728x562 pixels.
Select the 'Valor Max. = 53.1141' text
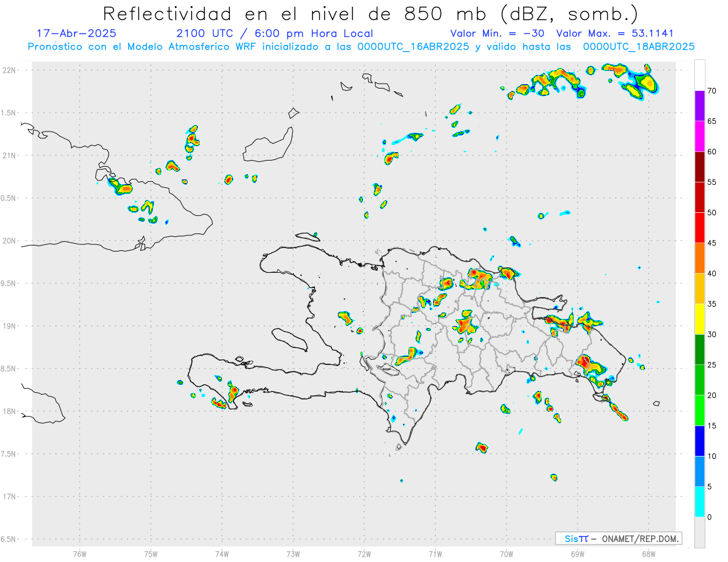pyautogui.click(x=615, y=33)
